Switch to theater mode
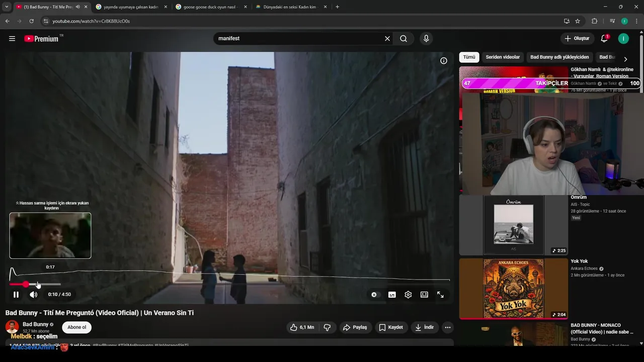The width and height of the screenshot is (644, 362). pyautogui.click(x=424, y=295)
